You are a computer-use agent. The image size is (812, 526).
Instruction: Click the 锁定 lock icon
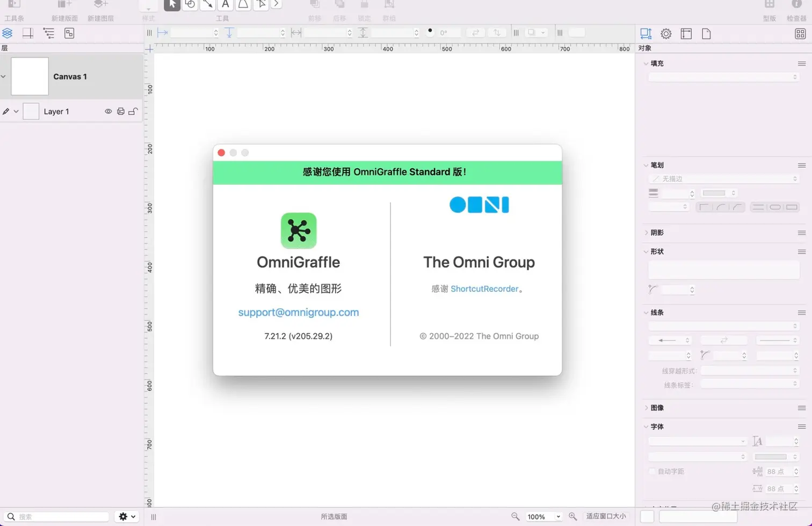tap(364, 4)
